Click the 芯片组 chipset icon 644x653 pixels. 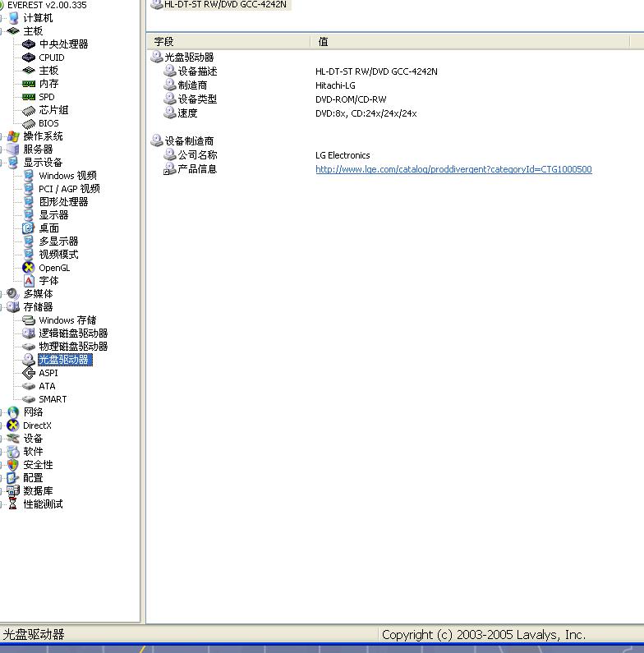click(28, 110)
